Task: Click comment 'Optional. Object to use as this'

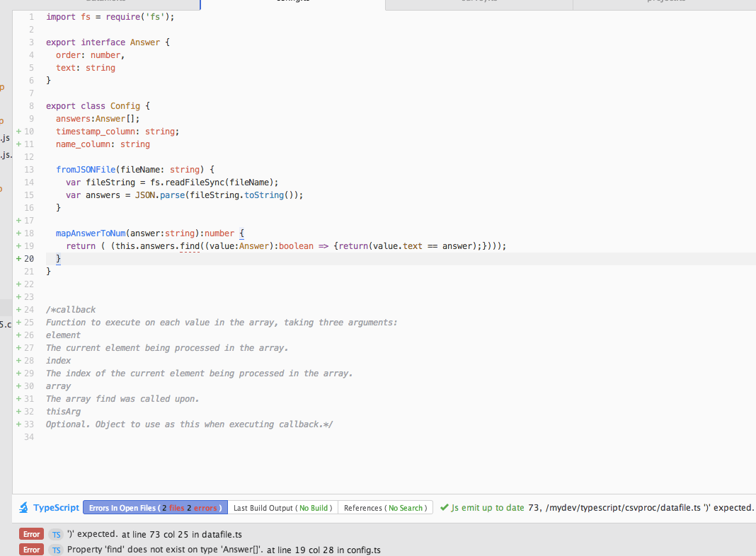Action: [x=122, y=424]
